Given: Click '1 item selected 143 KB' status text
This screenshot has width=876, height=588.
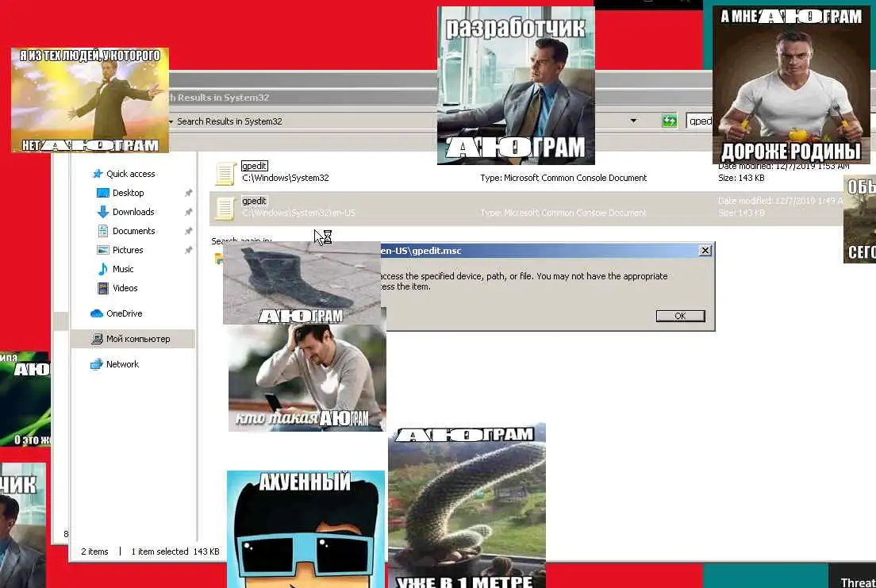Looking at the screenshot, I should (175, 551).
